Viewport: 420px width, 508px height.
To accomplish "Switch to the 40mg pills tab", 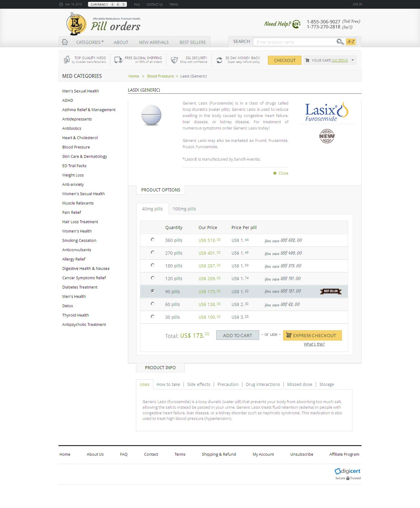I will 152,209.
